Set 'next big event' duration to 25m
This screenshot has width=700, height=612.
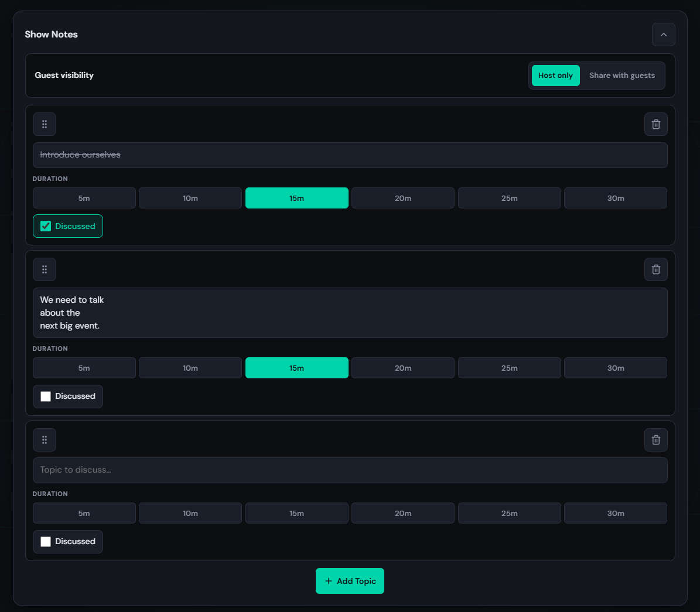tap(510, 368)
